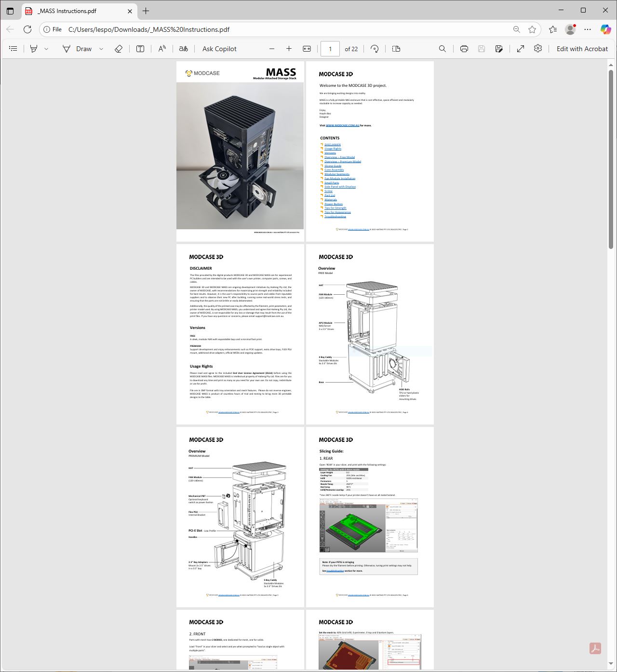
Task: Open the Translate tool
Action: point(183,49)
